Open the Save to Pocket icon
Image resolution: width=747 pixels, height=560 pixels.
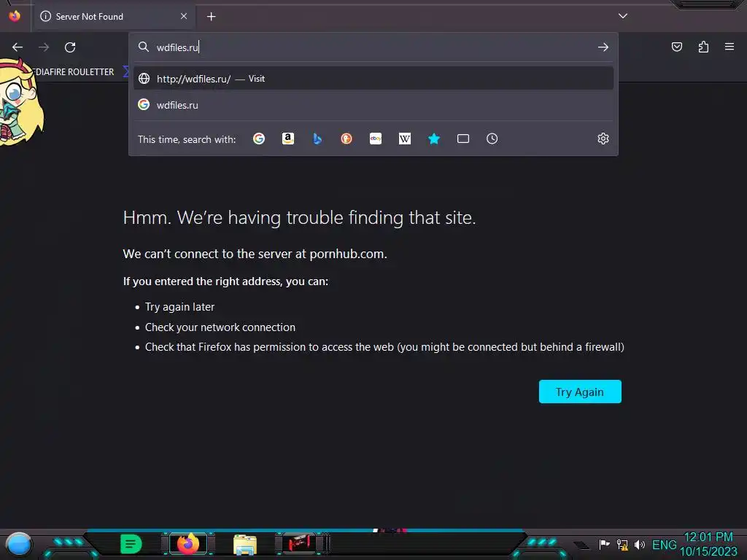[x=676, y=47]
